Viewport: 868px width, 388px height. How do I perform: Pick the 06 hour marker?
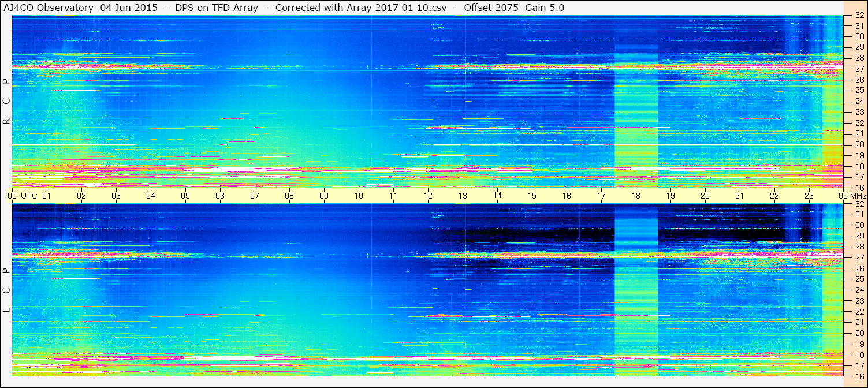click(x=220, y=196)
